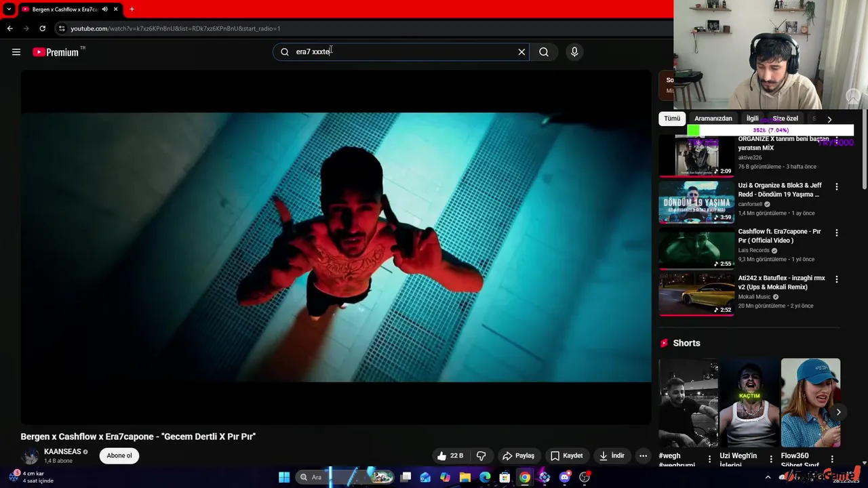Screen dimensions: 868x488
Task: Dislike the video with thumbs down
Action: [x=481, y=455]
